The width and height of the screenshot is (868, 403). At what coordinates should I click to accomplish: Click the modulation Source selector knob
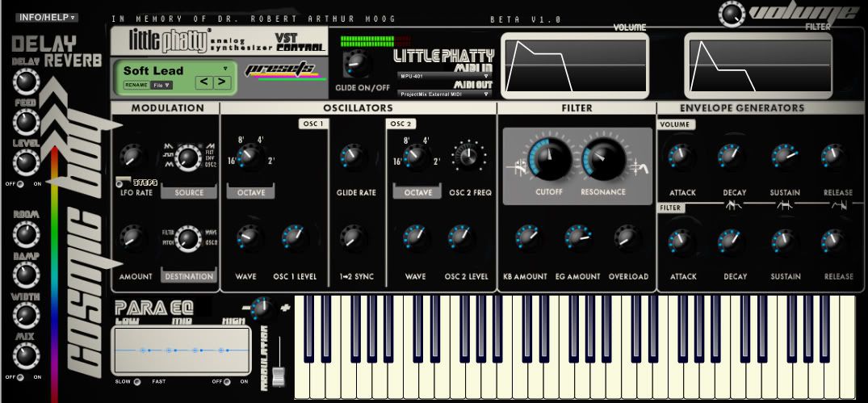point(188,157)
